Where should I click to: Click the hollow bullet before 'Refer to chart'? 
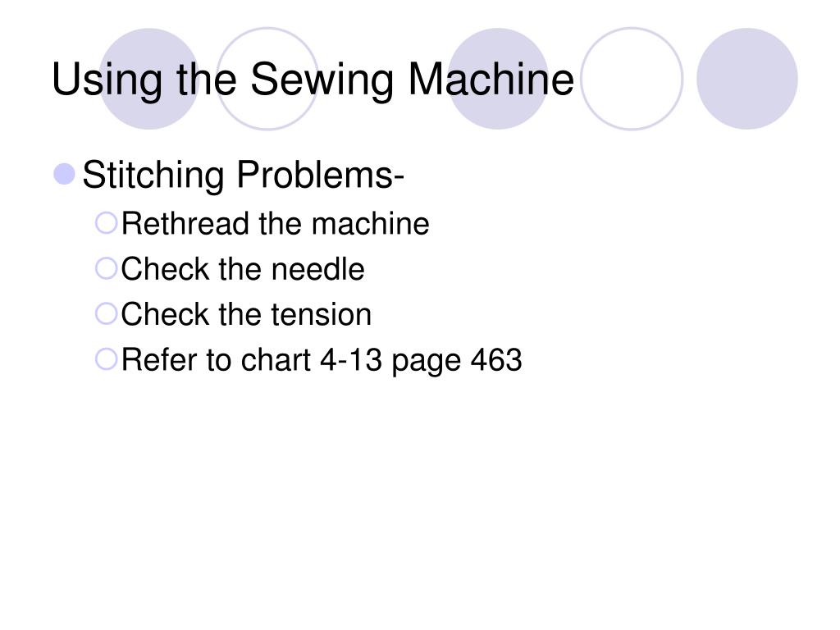point(106,359)
